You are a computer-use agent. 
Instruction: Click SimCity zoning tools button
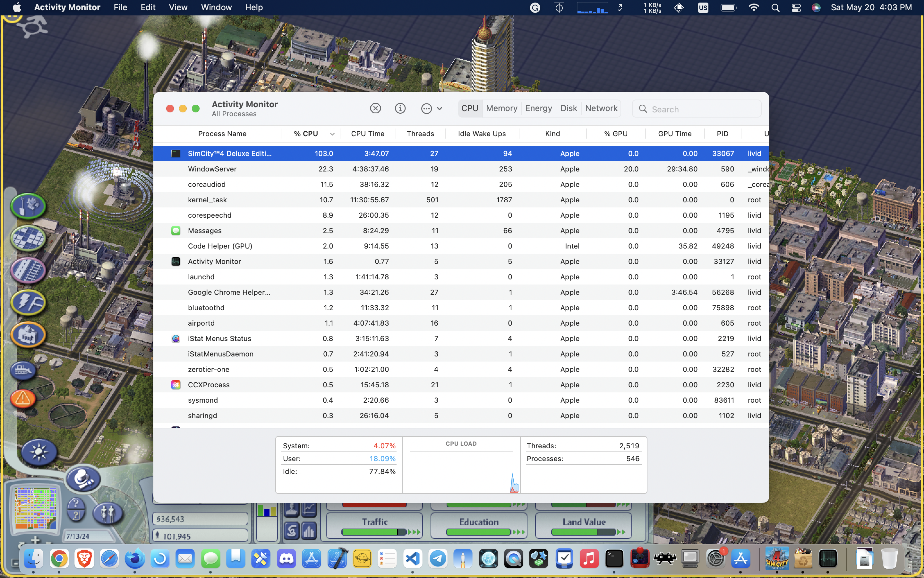point(28,238)
